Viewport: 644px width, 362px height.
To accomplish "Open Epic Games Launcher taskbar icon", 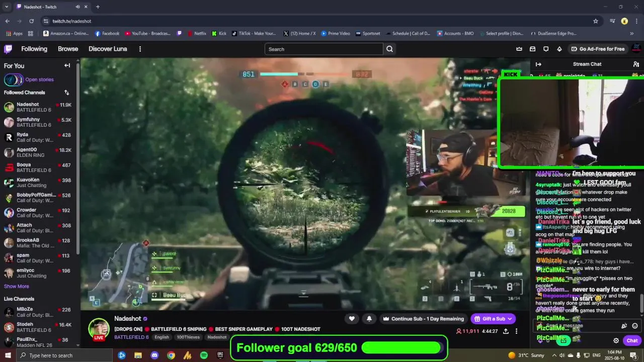I will click(220, 355).
